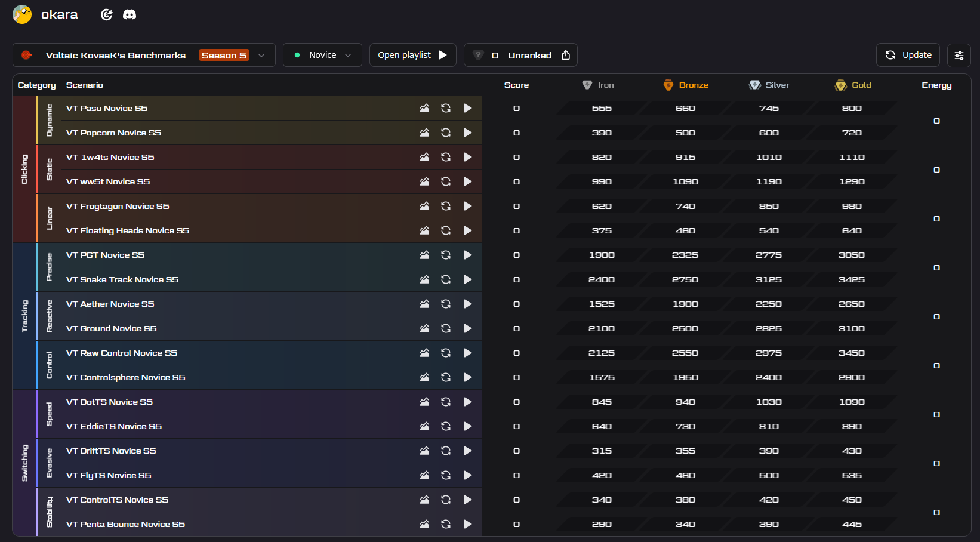Refresh VT ControlTS Novice S5 score
980x542 pixels.
(446, 500)
